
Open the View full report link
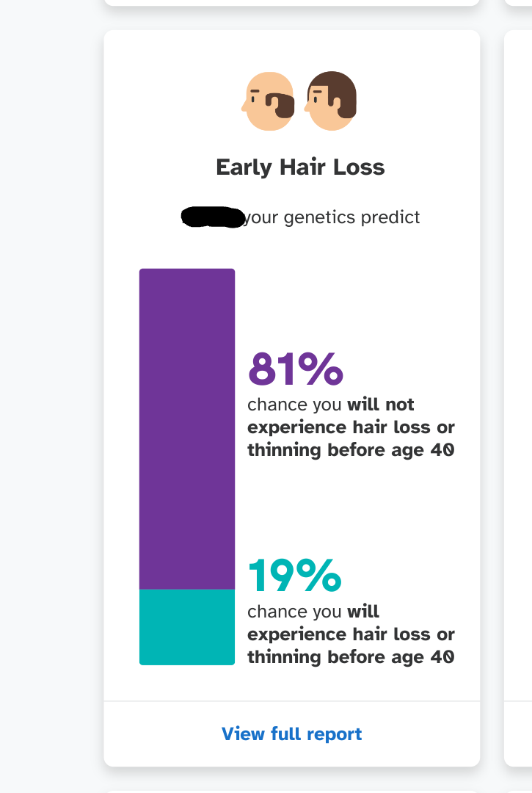[x=291, y=734]
